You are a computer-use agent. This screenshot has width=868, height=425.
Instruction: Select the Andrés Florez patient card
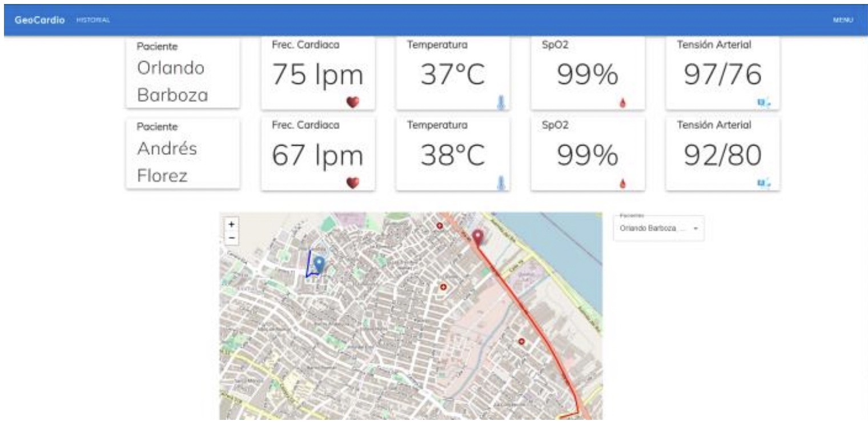(182, 154)
